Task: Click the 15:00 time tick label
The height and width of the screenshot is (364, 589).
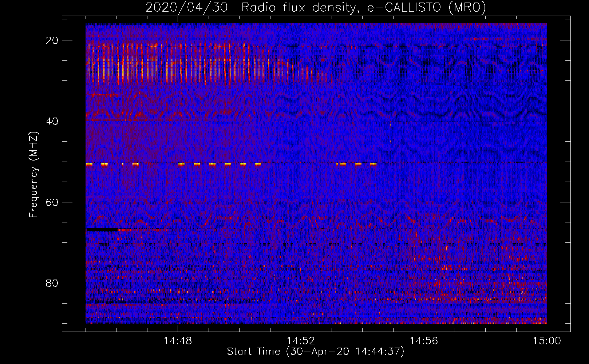Action: (547, 341)
